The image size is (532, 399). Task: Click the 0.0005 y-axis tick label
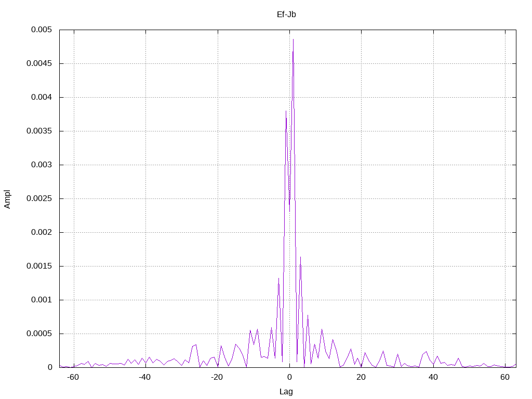(x=39, y=334)
